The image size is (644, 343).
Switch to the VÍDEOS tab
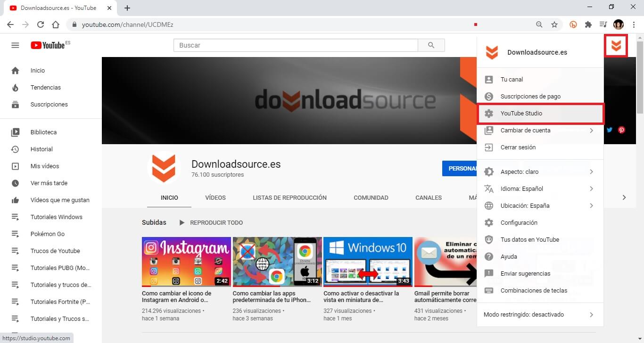click(x=215, y=198)
